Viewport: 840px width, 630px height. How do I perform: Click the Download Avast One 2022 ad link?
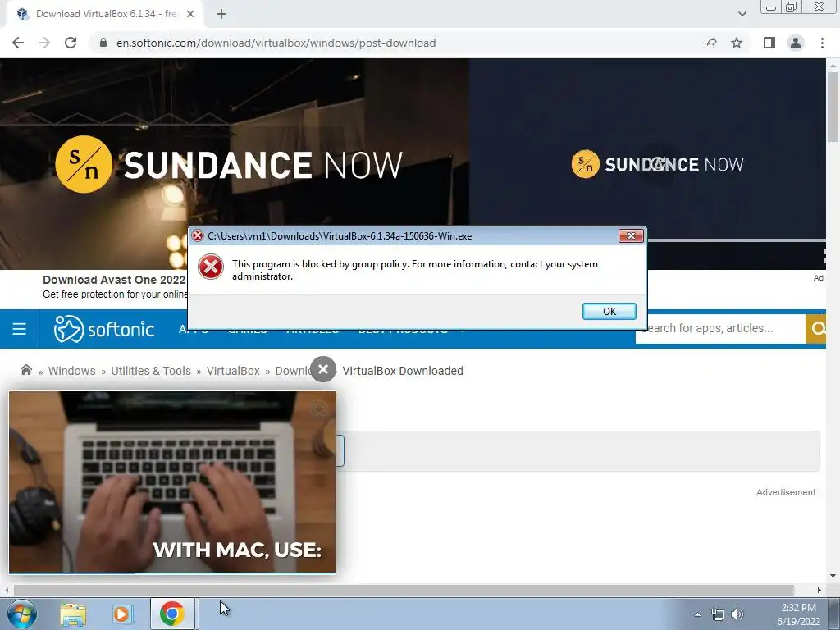pyautogui.click(x=114, y=280)
